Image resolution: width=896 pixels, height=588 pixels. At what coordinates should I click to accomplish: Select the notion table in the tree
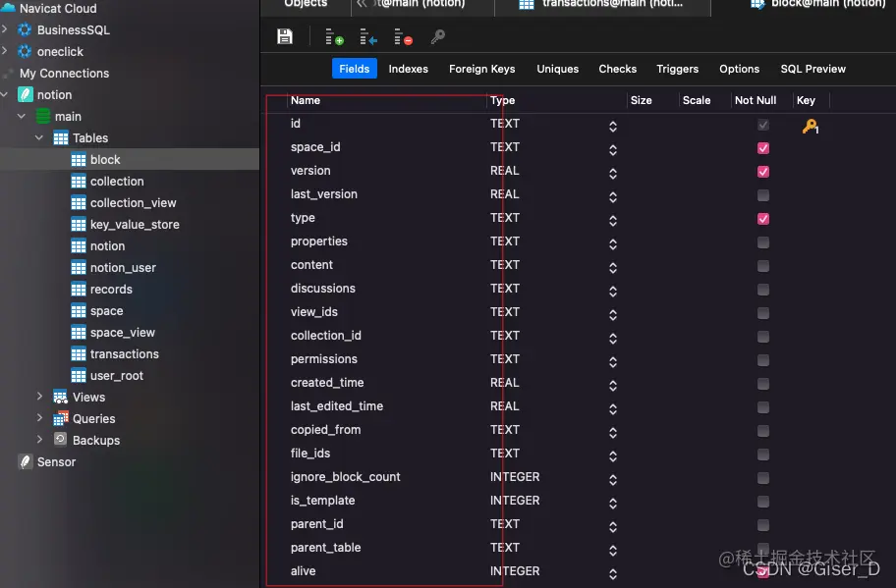[107, 246]
